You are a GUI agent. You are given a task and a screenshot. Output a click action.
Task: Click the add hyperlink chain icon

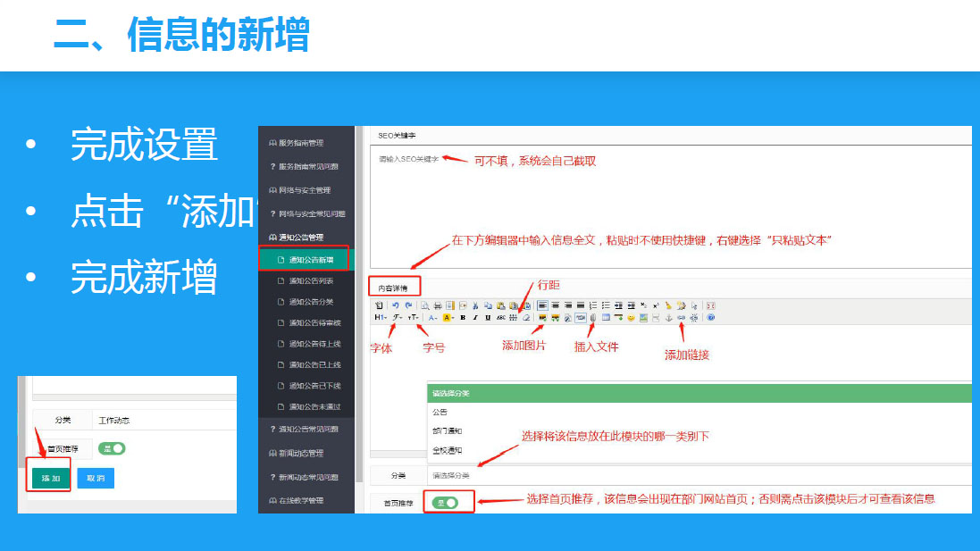[681, 317]
